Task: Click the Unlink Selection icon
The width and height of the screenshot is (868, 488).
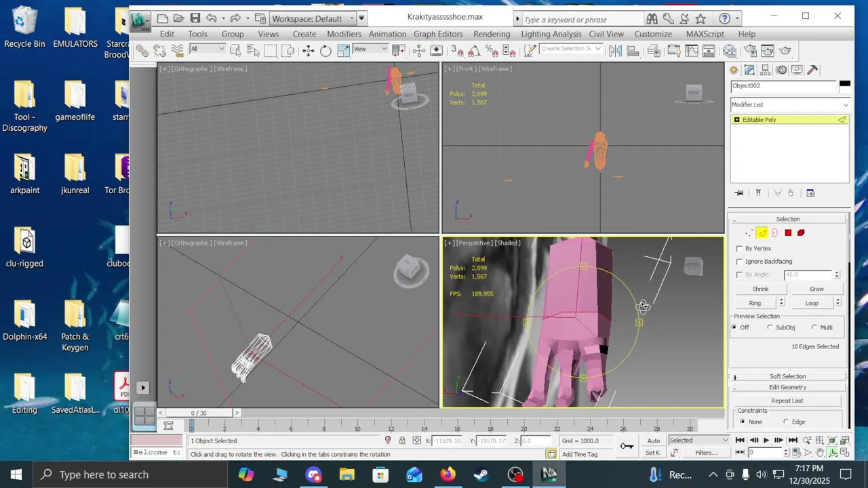Action: (x=160, y=50)
